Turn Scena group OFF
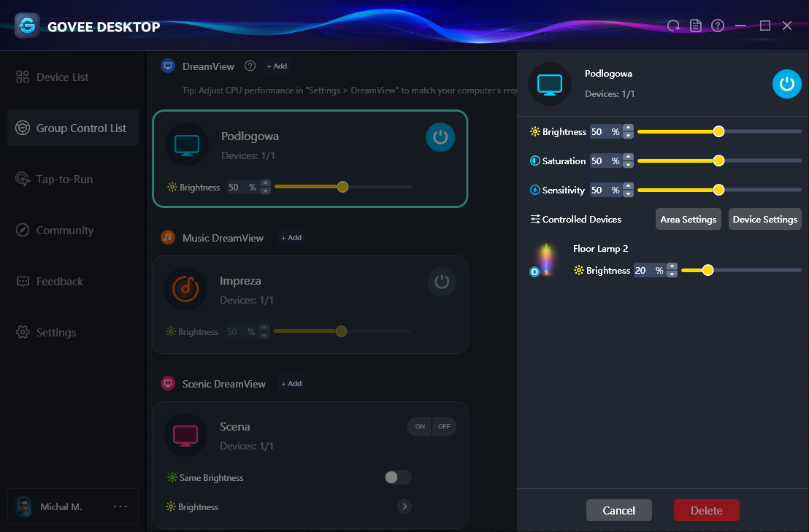This screenshot has height=532, width=809. [x=444, y=426]
